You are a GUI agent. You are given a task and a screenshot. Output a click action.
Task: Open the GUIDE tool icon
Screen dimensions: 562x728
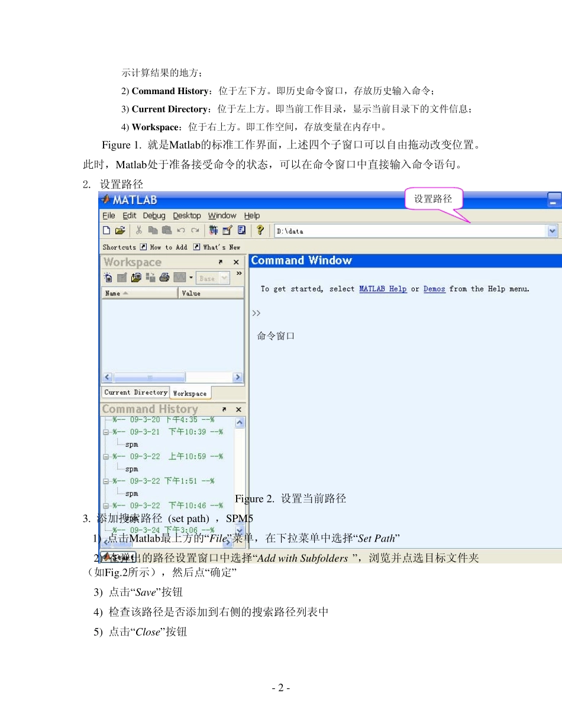click(x=227, y=230)
